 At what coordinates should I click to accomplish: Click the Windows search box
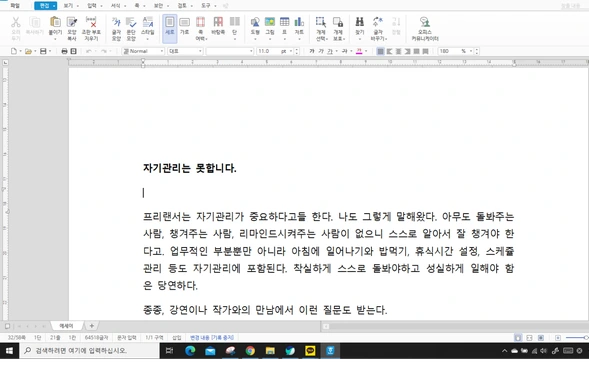89,351
